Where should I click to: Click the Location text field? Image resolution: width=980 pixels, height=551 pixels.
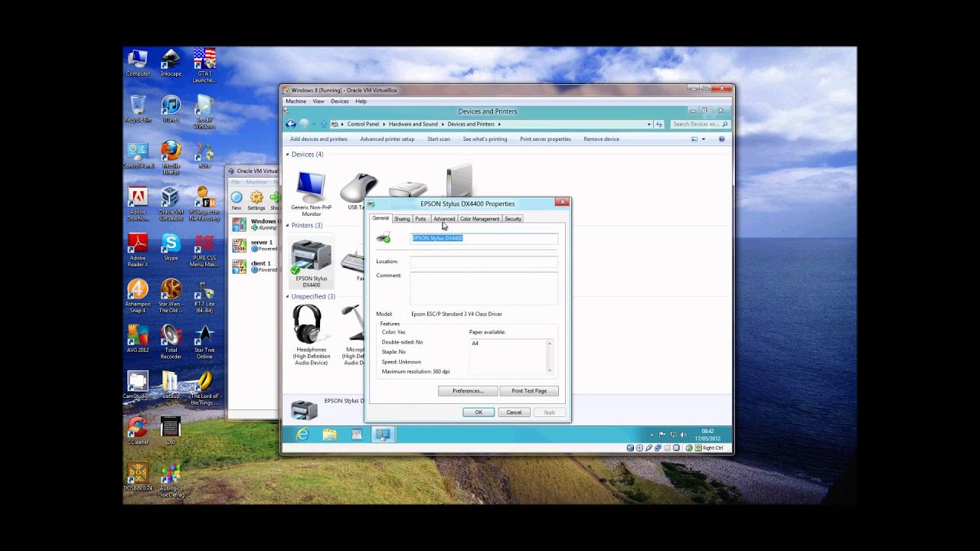pyautogui.click(x=484, y=262)
